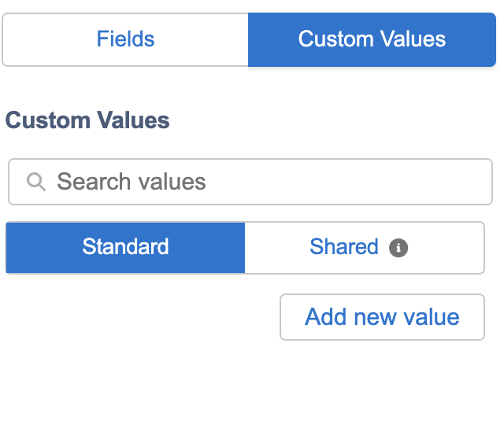Click the info icon beside Shared

pyautogui.click(x=398, y=248)
